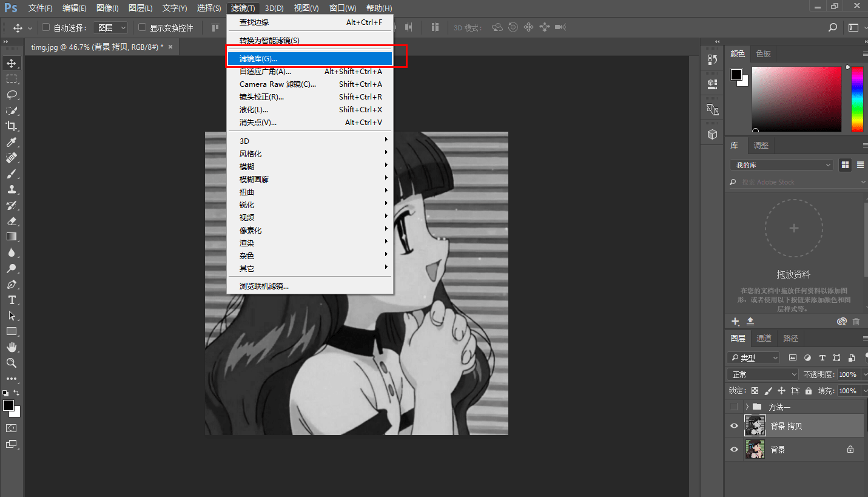Viewport: 868px width, 497px height.
Task: Delete library item with trash icon
Action: pos(856,322)
